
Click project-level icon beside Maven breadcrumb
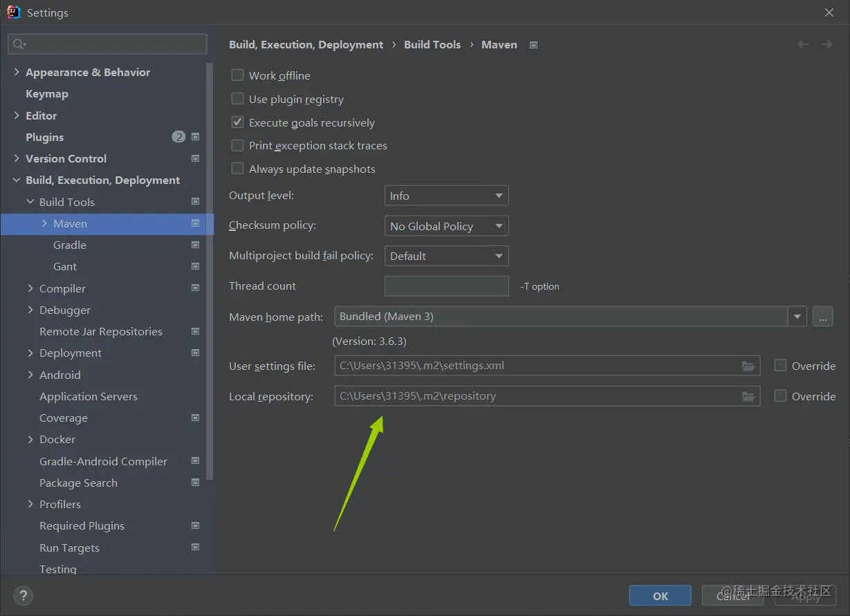click(x=533, y=45)
